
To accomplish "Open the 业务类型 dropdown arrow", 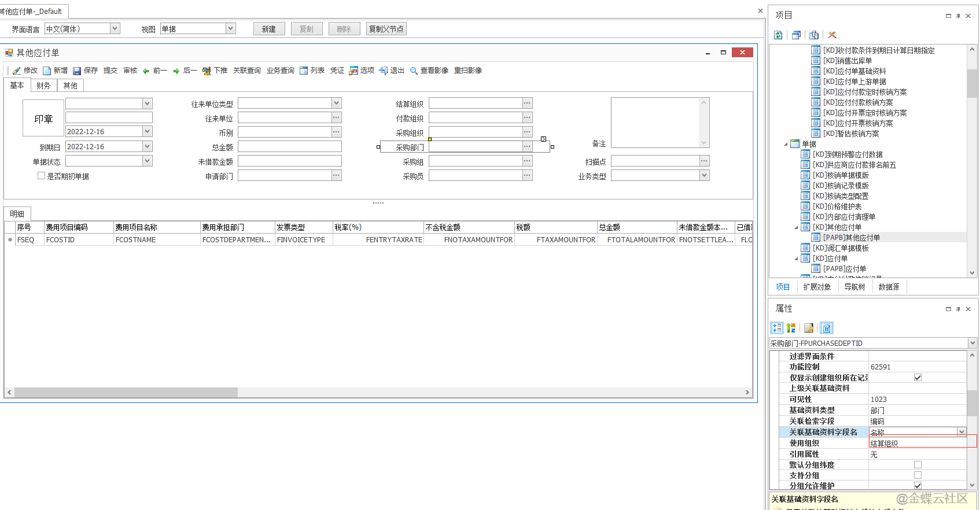I will click(x=704, y=175).
